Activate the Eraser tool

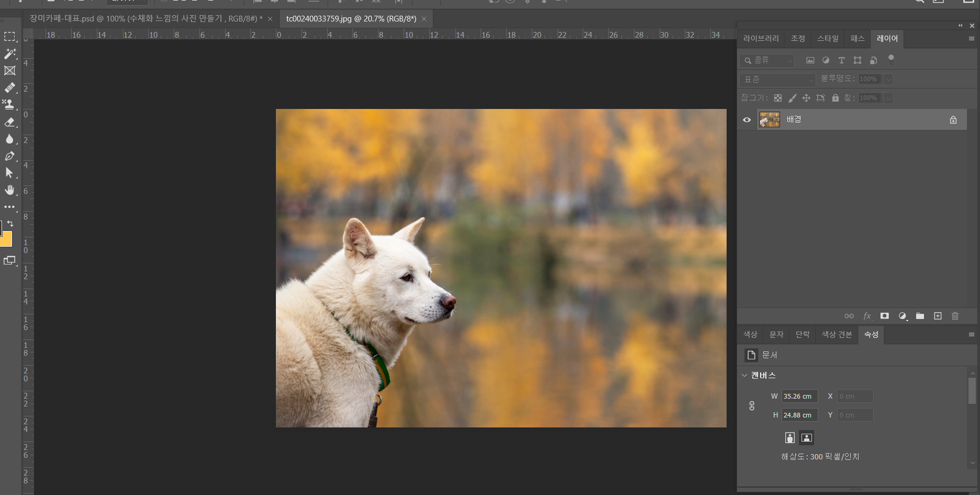click(x=9, y=122)
